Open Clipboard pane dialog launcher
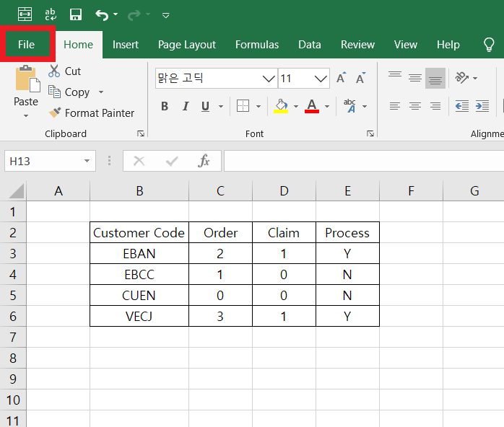This screenshot has height=427, width=504. point(141,133)
